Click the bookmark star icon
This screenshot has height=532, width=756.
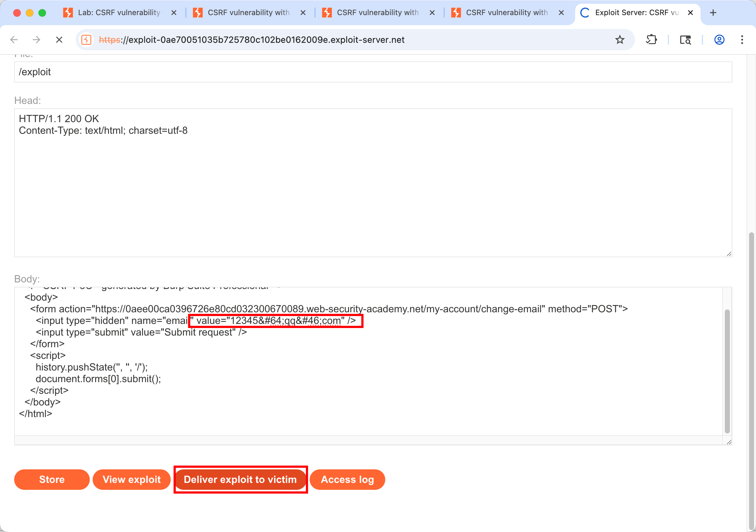[x=620, y=40]
